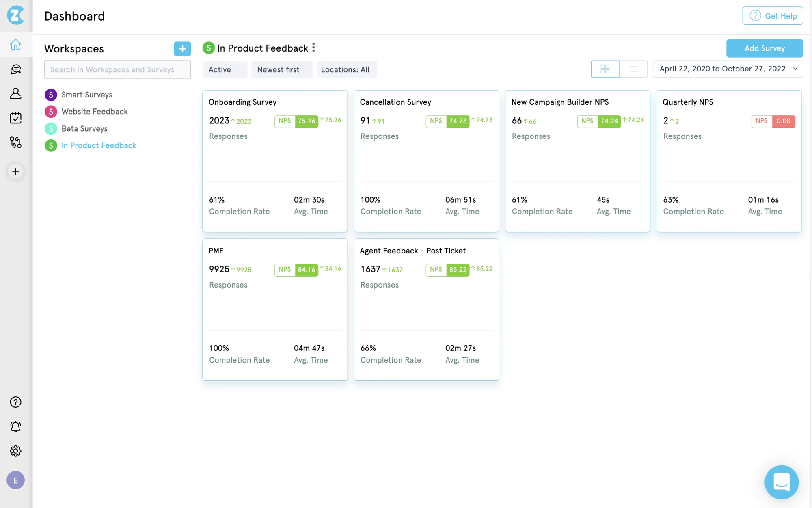
Task: Click the Get Help button
Action: point(772,15)
